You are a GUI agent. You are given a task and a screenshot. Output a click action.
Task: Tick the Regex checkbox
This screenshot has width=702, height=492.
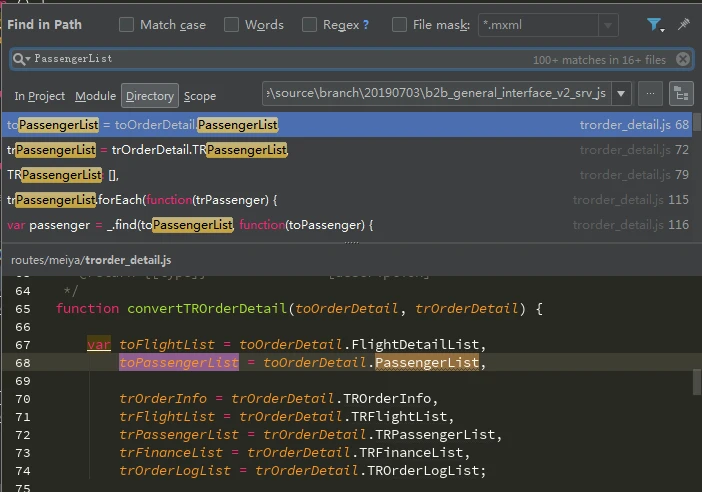[x=310, y=25]
